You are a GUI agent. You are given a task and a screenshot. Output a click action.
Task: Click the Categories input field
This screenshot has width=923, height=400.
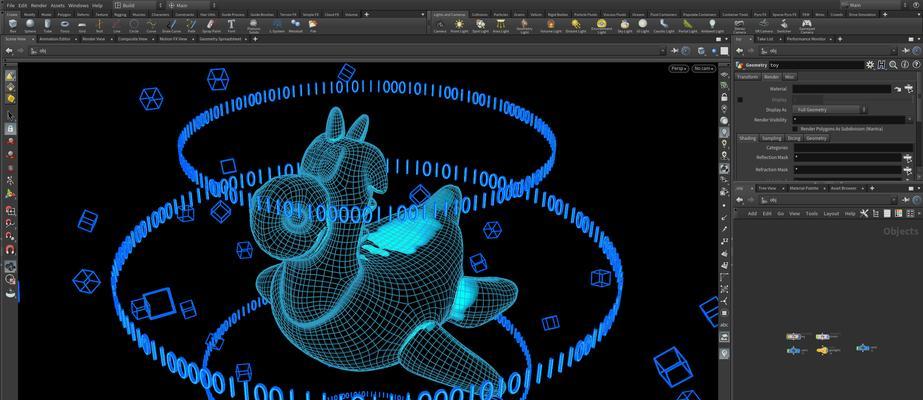(x=854, y=148)
